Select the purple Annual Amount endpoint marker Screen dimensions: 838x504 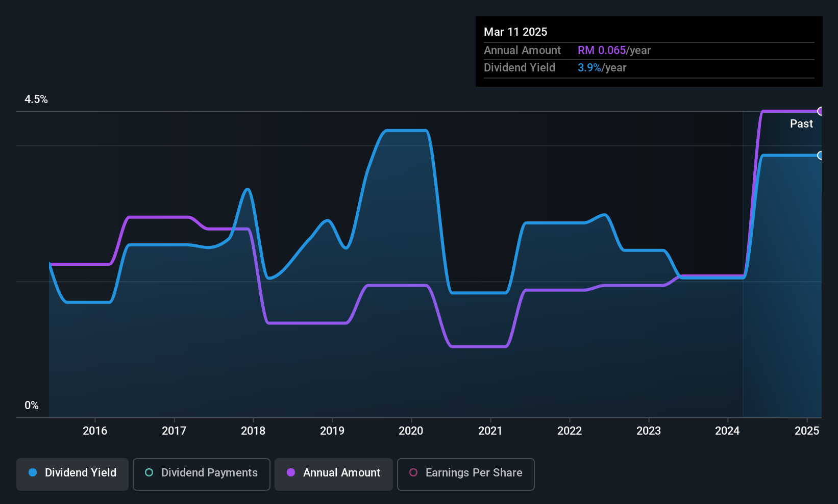point(820,111)
